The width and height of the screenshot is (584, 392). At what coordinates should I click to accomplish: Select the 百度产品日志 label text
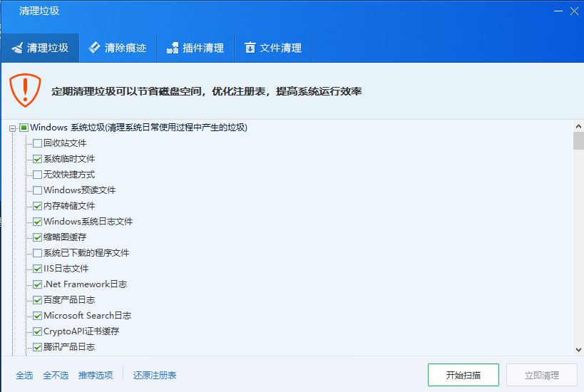coord(69,300)
